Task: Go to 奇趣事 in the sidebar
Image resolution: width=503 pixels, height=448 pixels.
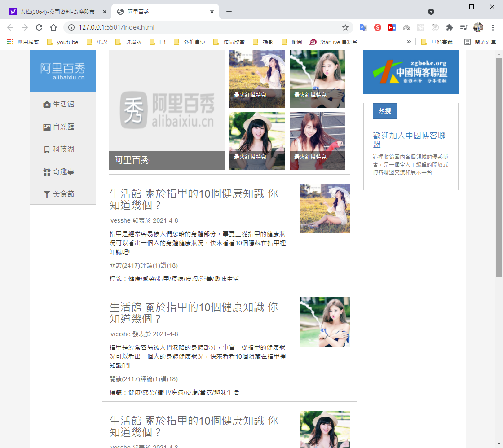Action: [59, 172]
